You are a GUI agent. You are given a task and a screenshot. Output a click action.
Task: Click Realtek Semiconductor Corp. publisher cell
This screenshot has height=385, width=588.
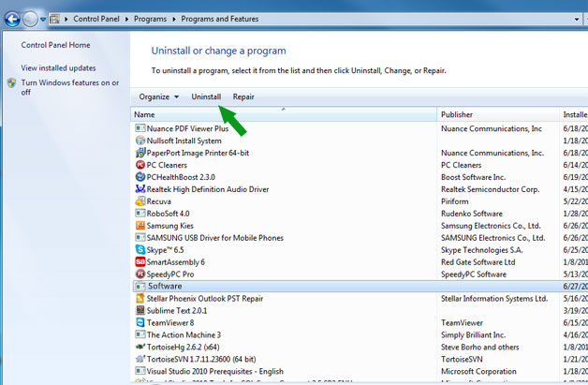(491, 189)
